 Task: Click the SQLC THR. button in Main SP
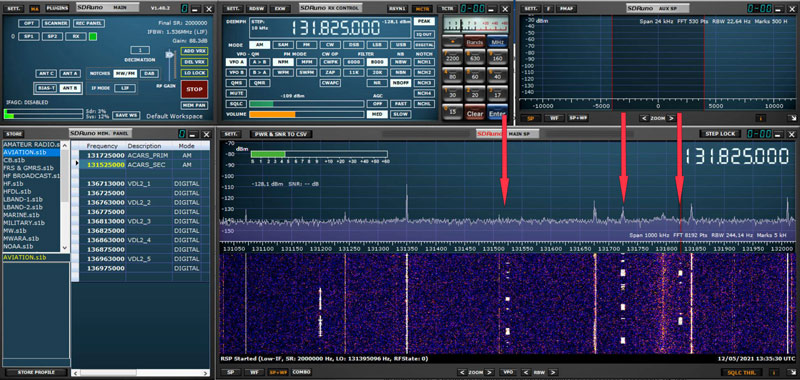click(742, 372)
